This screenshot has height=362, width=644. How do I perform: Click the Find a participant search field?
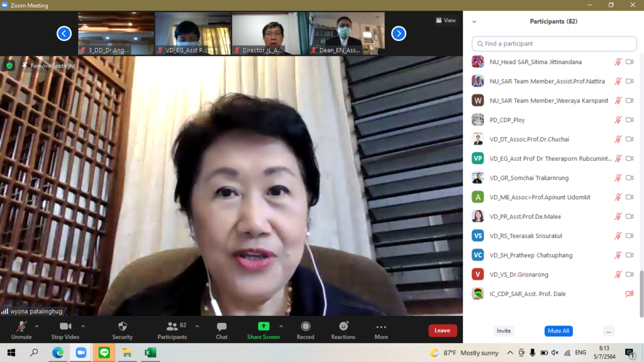click(554, 44)
